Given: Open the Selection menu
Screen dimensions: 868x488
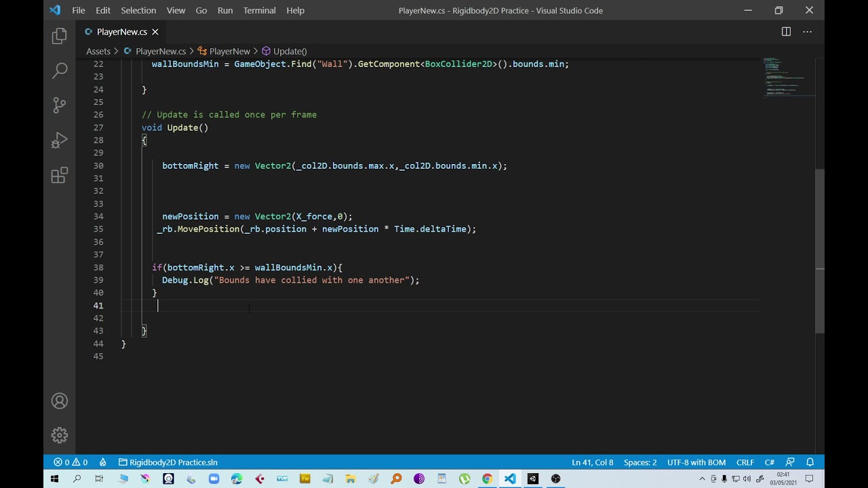Looking at the screenshot, I should pos(138,10).
